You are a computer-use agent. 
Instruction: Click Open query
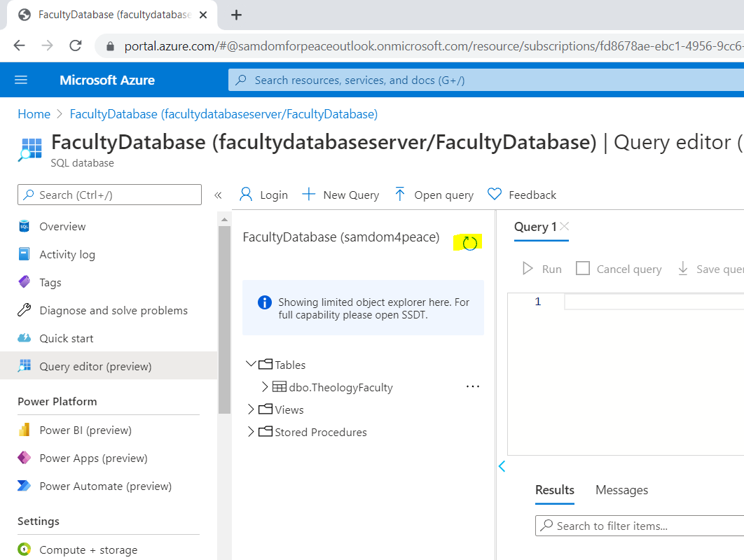tap(434, 195)
